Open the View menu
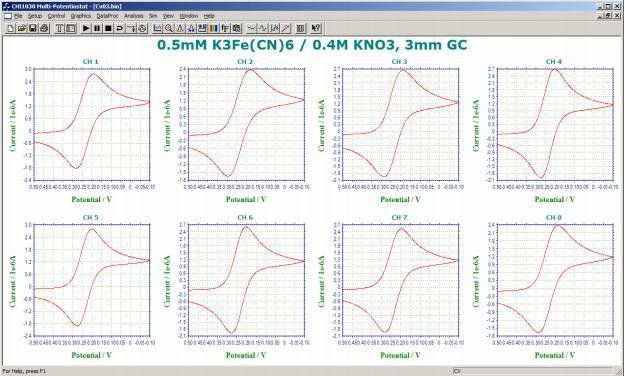The height and width of the screenshot is (376, 625). 168,16
